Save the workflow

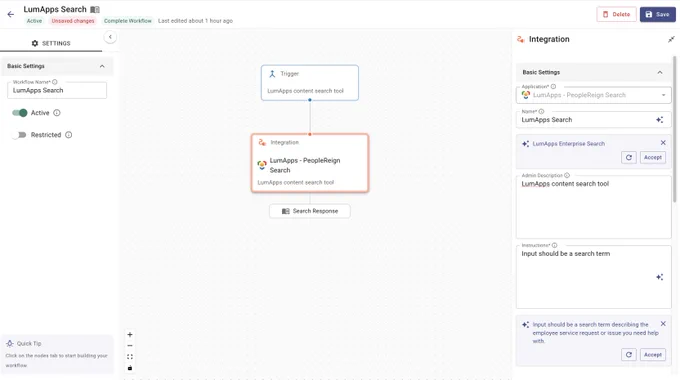pyautogui.click(x=657, y=14)
